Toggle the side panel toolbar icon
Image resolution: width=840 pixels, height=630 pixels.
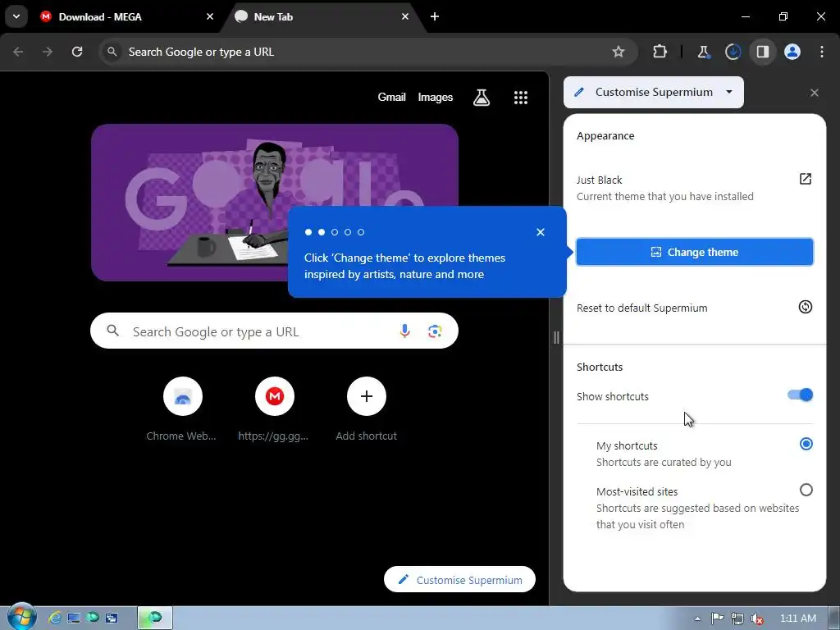pyautogui.click(x=763, y=52)
